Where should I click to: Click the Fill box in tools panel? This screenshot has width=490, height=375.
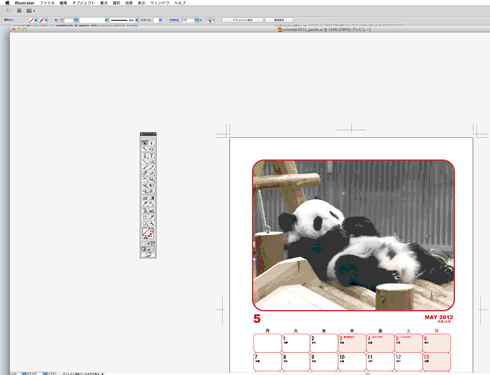click(x=146, y=232)
